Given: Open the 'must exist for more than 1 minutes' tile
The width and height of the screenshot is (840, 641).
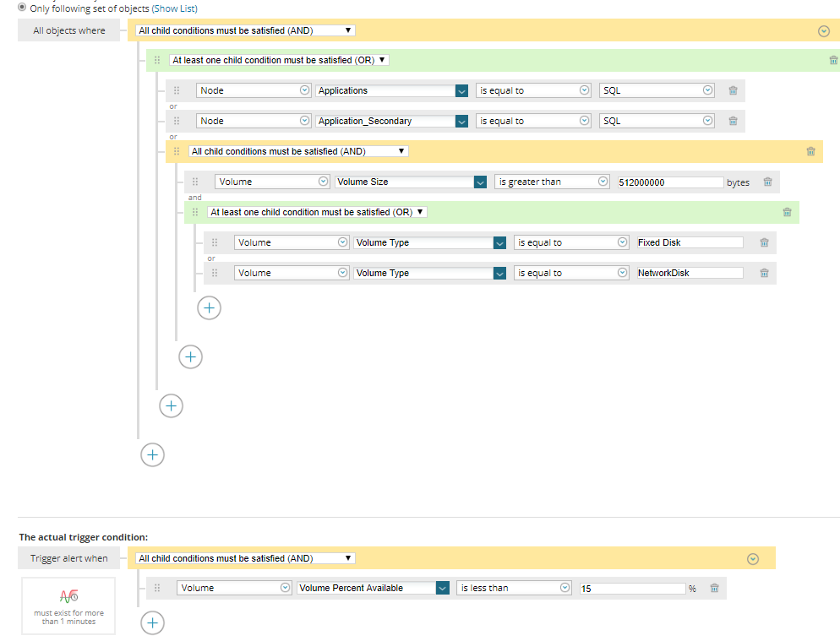Looking at the screenshot, I should (x=68, y=606).
